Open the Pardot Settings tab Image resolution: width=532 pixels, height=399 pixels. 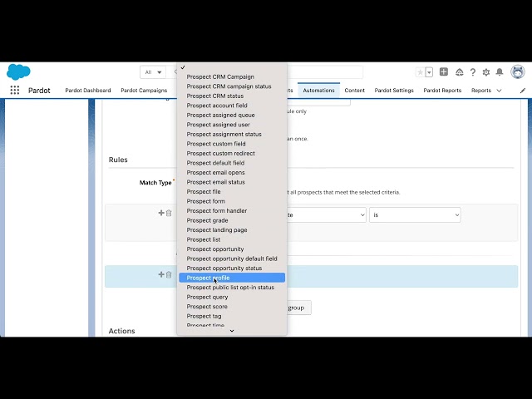394,91
